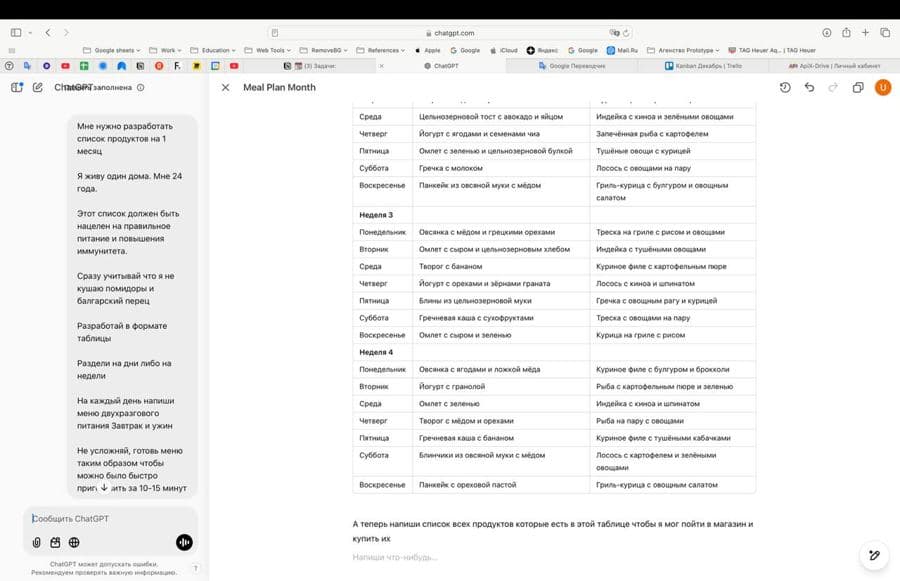The width and height of the screenshot is (900, 581).
Task: Click the info icon beside the memory notice
Action: coord(141,88)
